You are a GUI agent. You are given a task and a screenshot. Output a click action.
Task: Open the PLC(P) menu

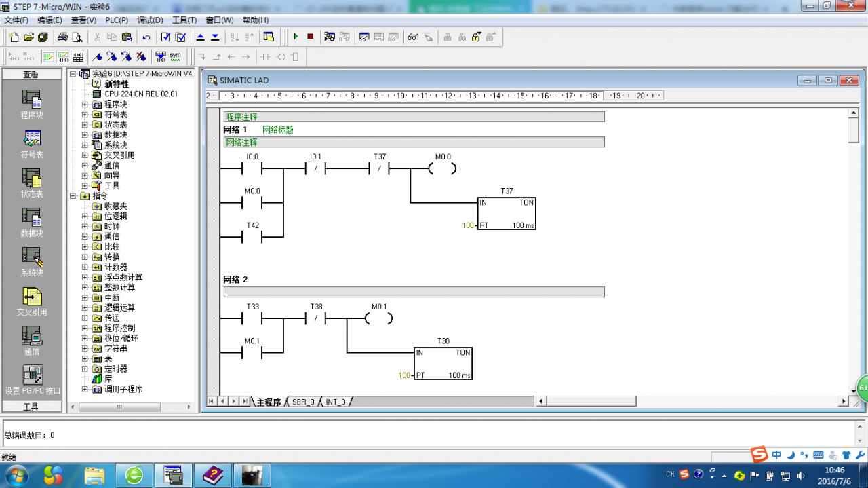(x=117, y=20)
